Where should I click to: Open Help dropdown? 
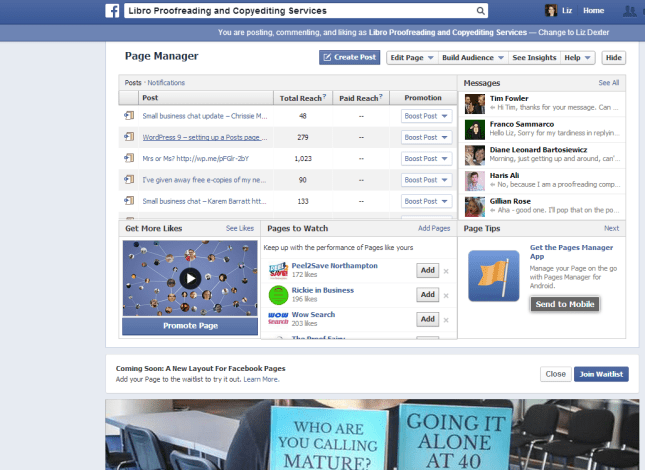578,58
